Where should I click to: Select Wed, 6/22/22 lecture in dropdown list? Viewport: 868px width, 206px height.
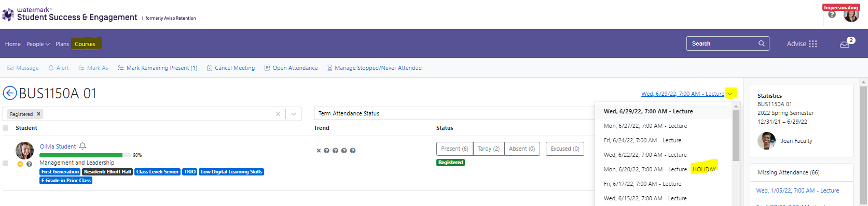tap(664, 155)
